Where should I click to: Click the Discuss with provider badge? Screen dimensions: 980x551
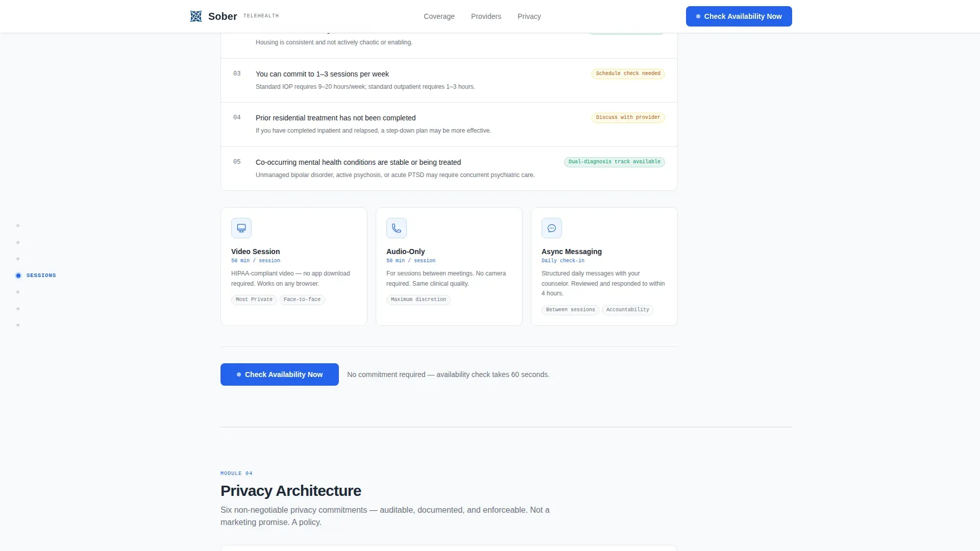628,117
